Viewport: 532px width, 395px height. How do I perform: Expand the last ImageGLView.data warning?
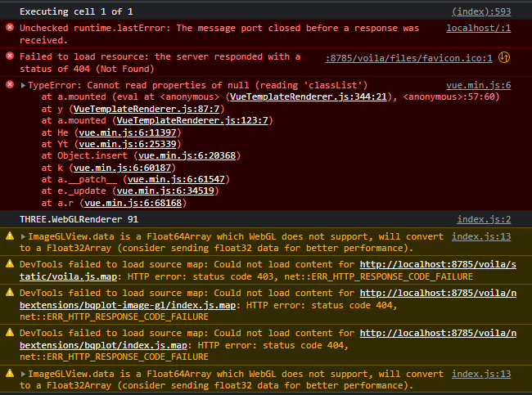pos(23,374)
